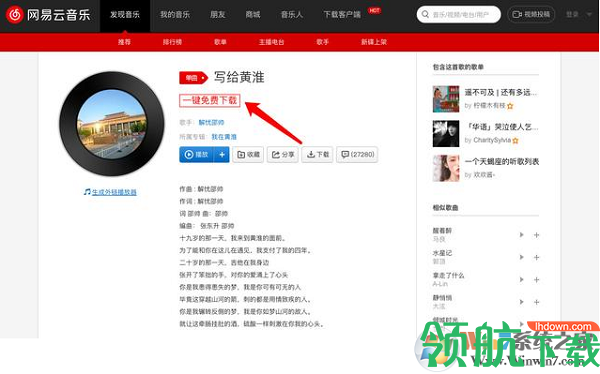Image resolution: width=600 pixels, height=374 pixels.
Task: Open the 朋友 navigation tab
Action: pos(218,15)
